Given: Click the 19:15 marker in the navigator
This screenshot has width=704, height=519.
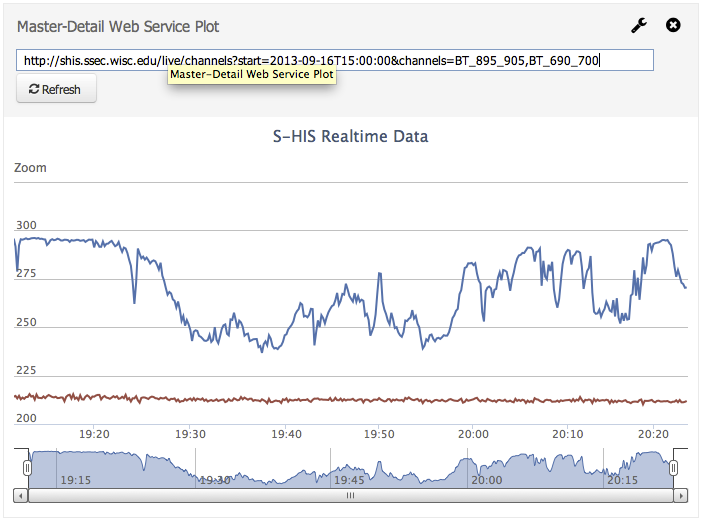Looking at the screenshot, I should (x=76, y=480).
